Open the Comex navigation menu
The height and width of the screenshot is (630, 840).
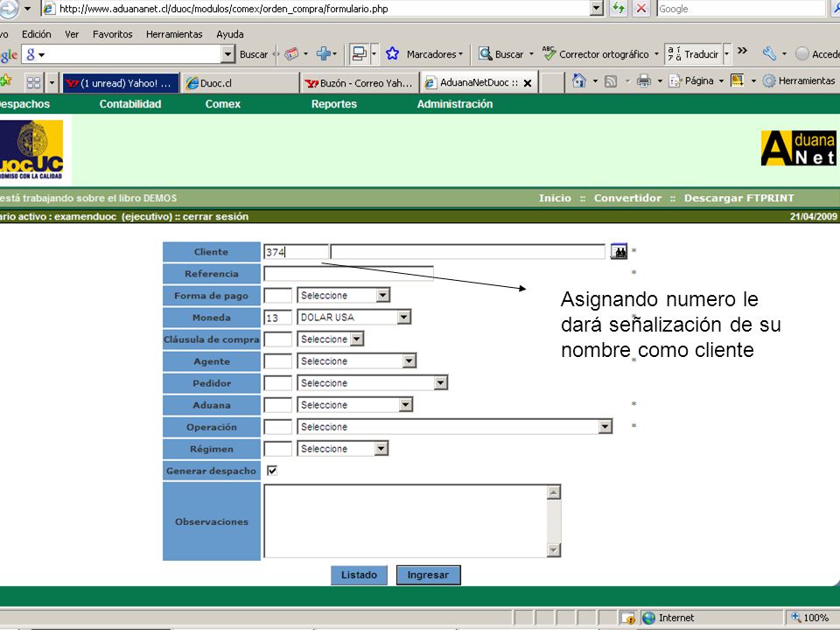pos(223,104)
